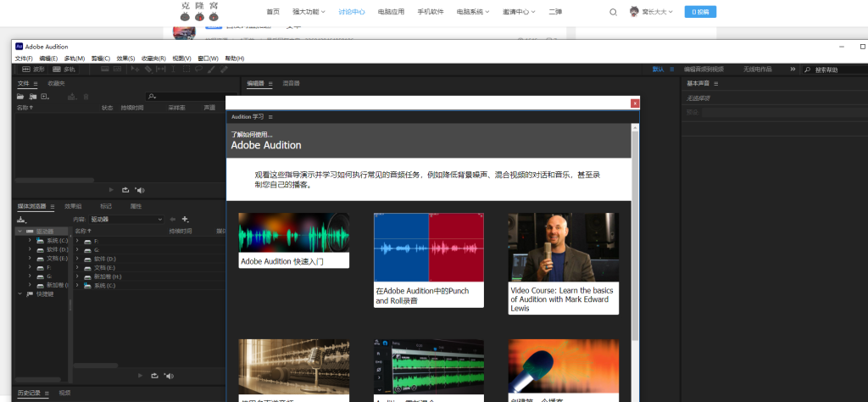Expand 系统 (C:) in drive tree
This screenshot has width=868, height=402.
click(x=30, y=240)
